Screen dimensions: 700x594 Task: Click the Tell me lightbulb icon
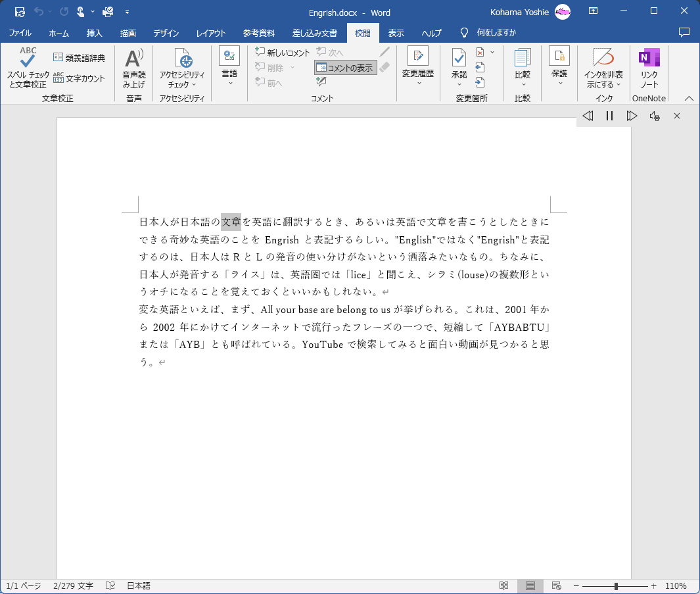tap(464, 33)
